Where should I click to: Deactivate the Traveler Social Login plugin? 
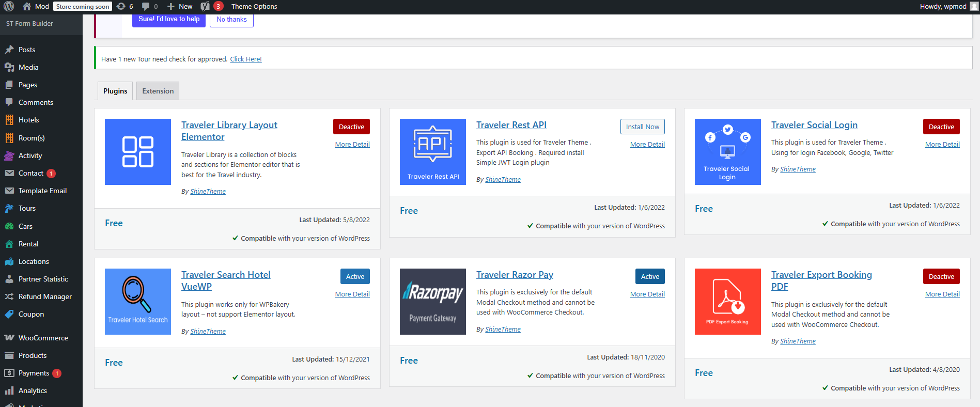click(941, 127)
